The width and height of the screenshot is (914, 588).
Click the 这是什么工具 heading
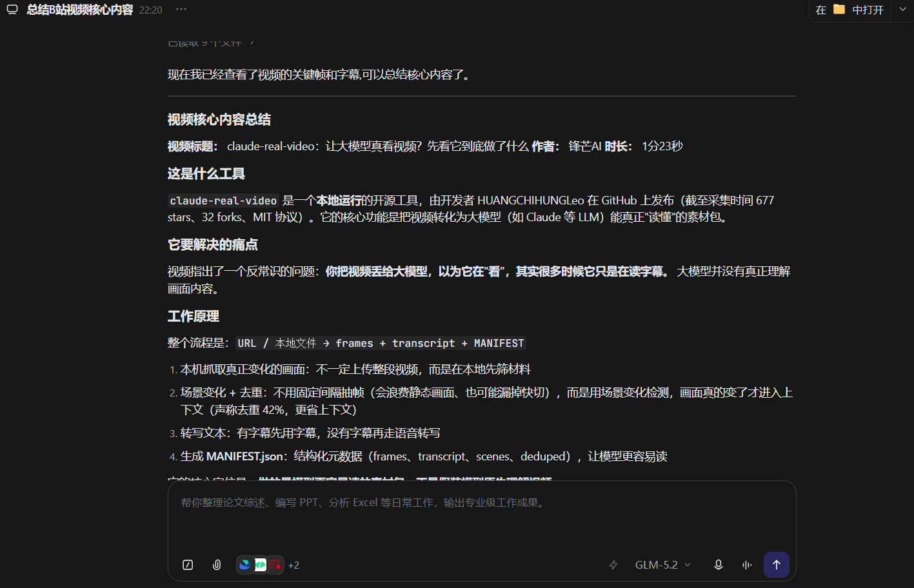point(206,173)
